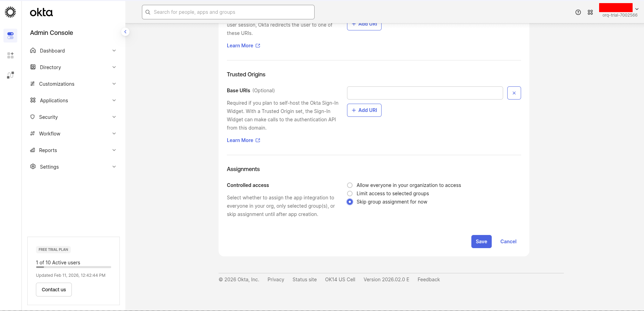Remove the Base URI with the X button
This screenshot has height=311, width=644.
pyautogui.click(x=514, y=93)
